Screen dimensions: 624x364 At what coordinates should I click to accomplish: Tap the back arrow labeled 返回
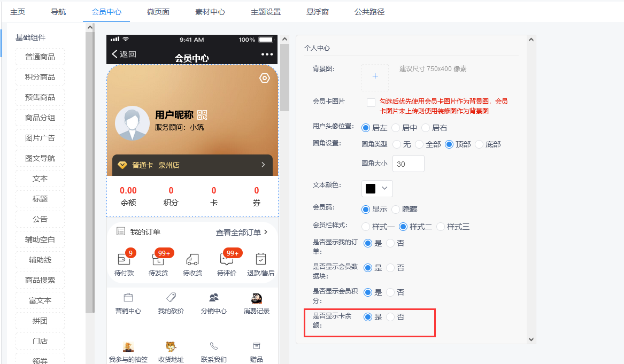pyautogui.click(x=124, y=54)
